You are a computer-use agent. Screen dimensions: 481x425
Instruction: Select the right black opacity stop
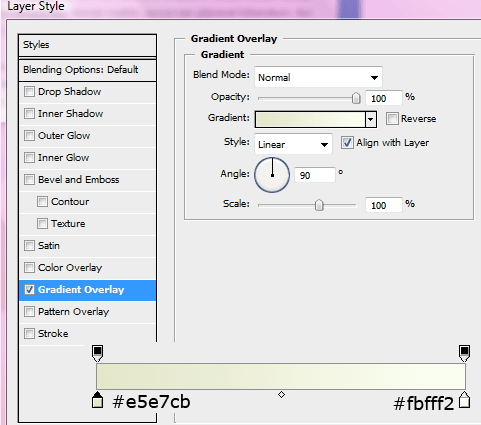(464, 353)
